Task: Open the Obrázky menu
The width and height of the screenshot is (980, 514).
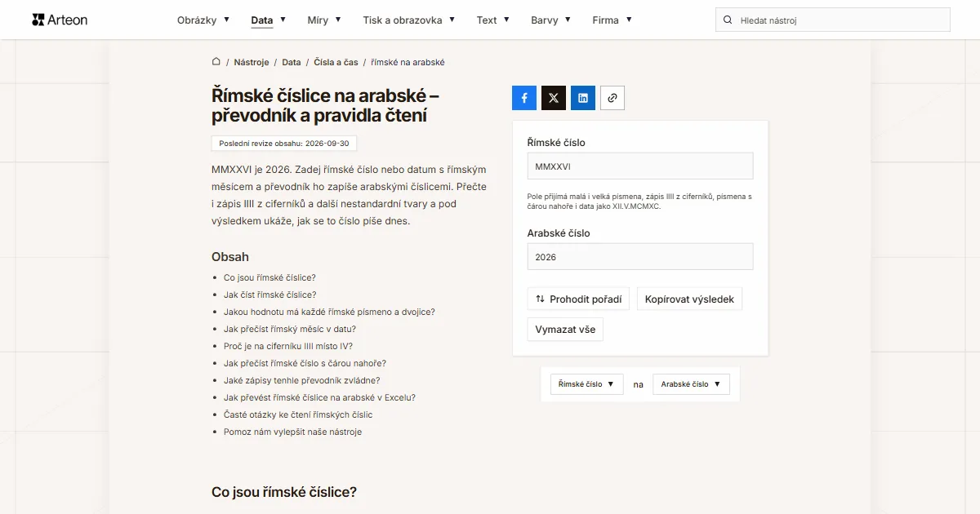Action: (x=203, y=20)
